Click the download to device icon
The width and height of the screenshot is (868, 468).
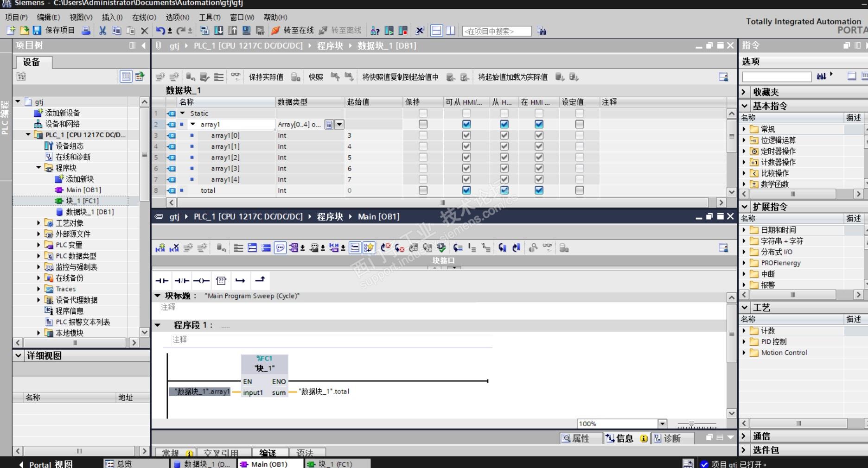pyautogui.click(x=218, y=31)
